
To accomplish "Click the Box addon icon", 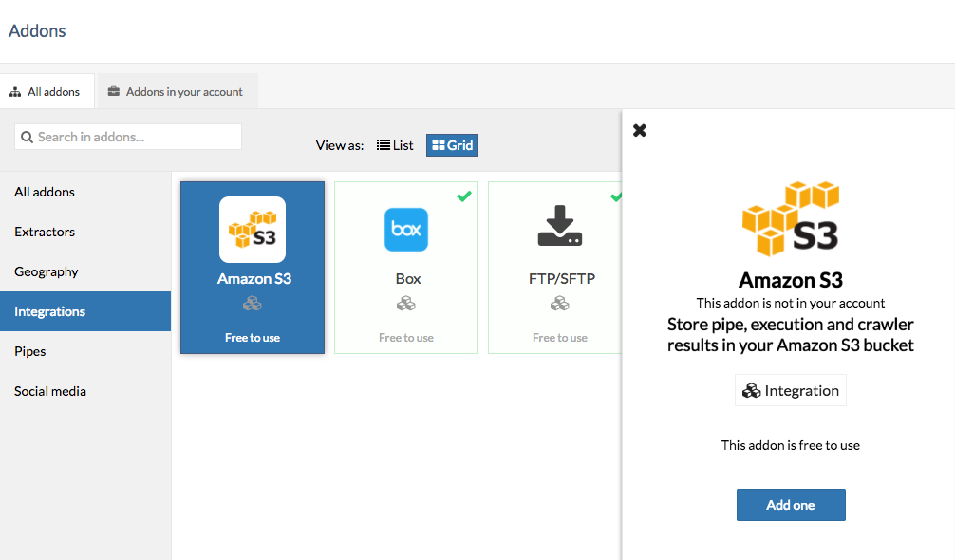I will point(406,229).
